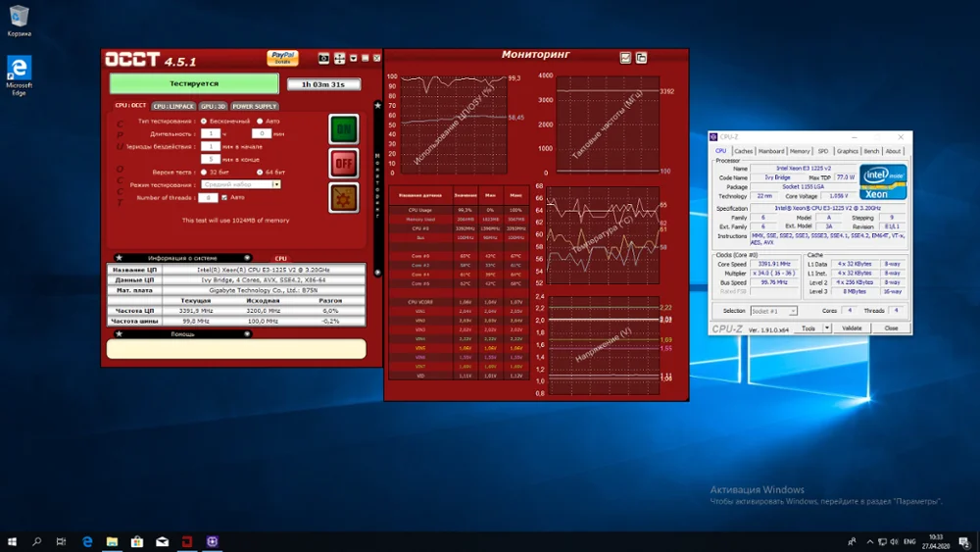The height and width of the screenshot is (552, 980).
Task: Click the voltage graph in Мониторинг
Action: point(604,345)
